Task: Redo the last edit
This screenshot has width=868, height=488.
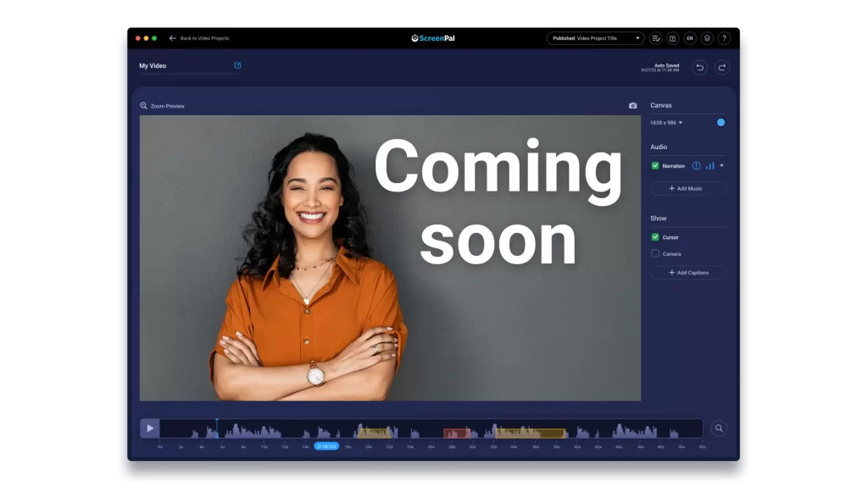Action: [722, 68]
